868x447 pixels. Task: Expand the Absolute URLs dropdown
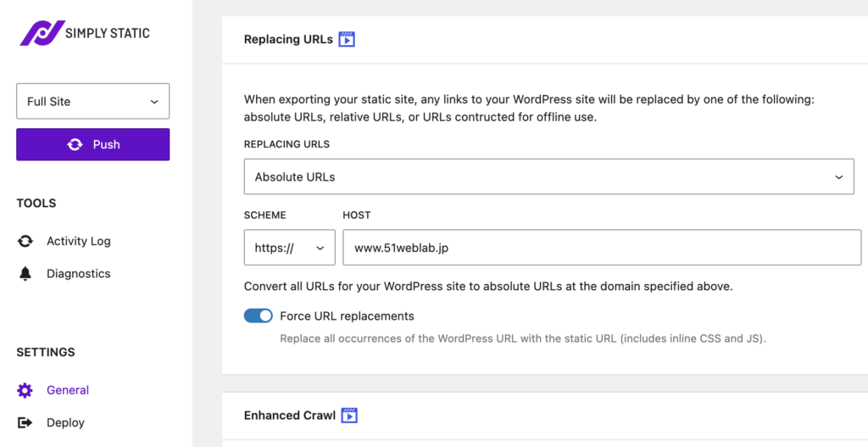(x=548, y=177)
